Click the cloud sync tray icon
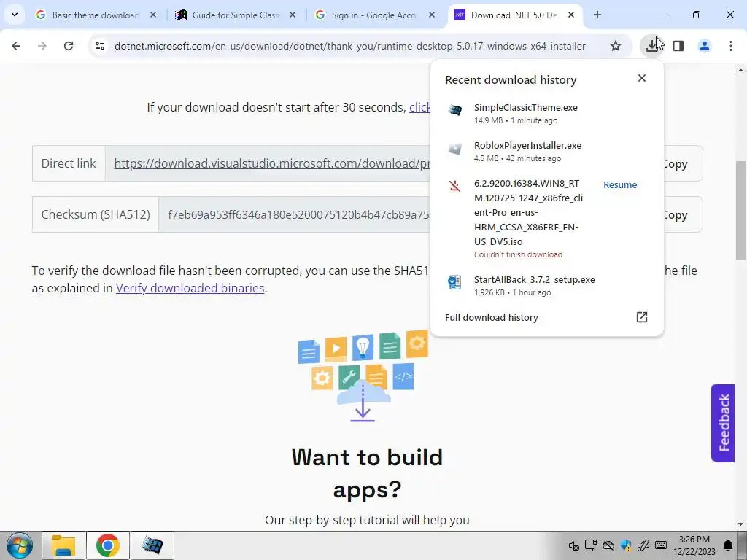 pos(608,545)
